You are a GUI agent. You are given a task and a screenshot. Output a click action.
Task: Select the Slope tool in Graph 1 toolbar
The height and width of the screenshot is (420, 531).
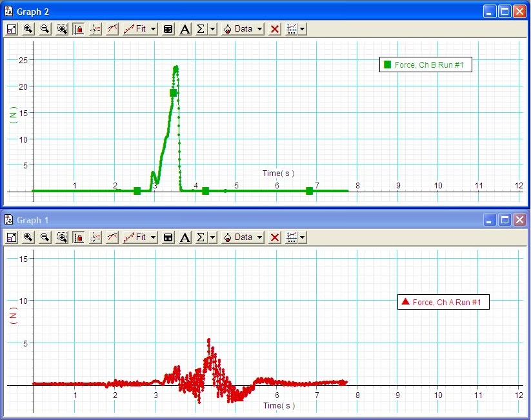click(112, 237)
